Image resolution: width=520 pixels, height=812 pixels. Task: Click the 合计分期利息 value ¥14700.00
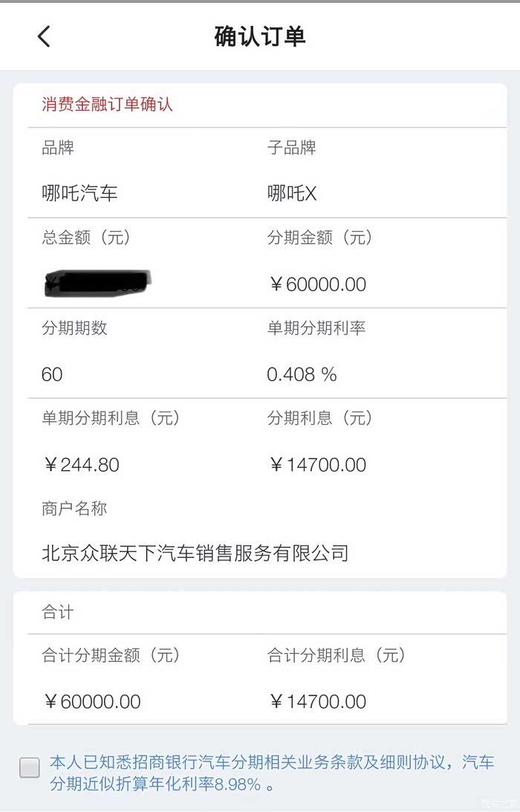[x=317, y=702]
